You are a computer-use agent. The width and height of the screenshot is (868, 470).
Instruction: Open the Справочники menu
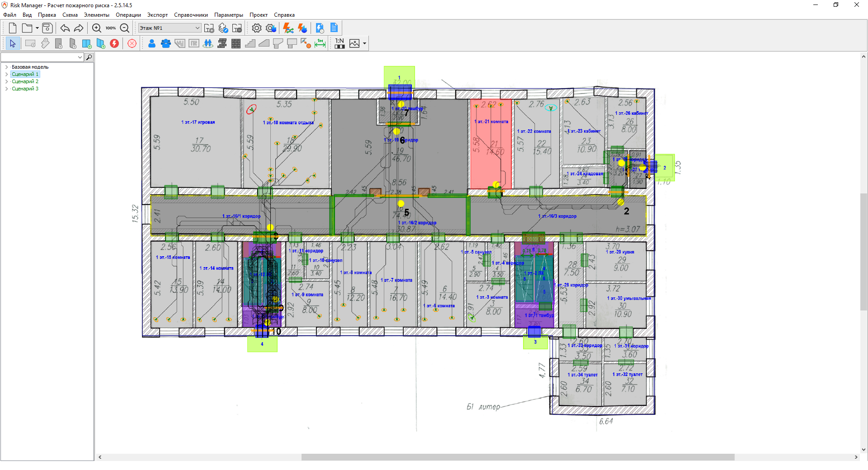(x=191, y=15)
